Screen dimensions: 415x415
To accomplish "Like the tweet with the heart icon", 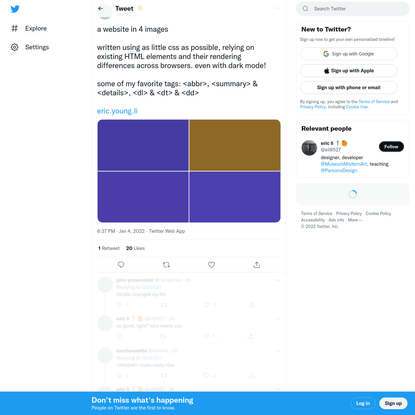I will pos(211,265).
